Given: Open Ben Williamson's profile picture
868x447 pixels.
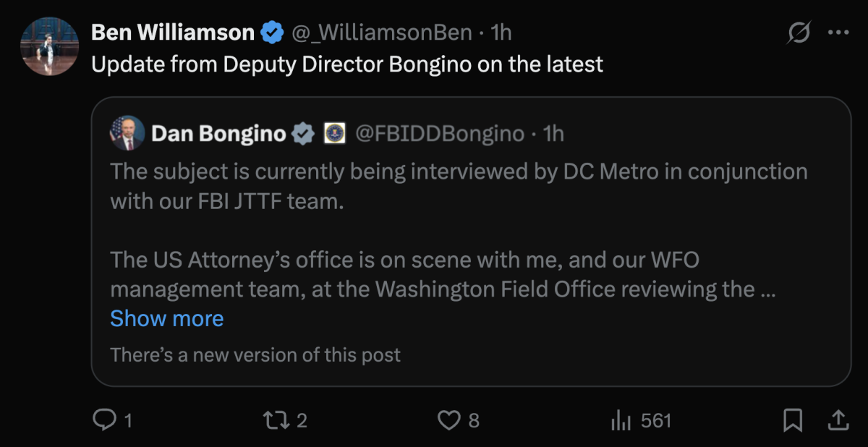Looking at the screenshot, I should click(x=49, y=46).
